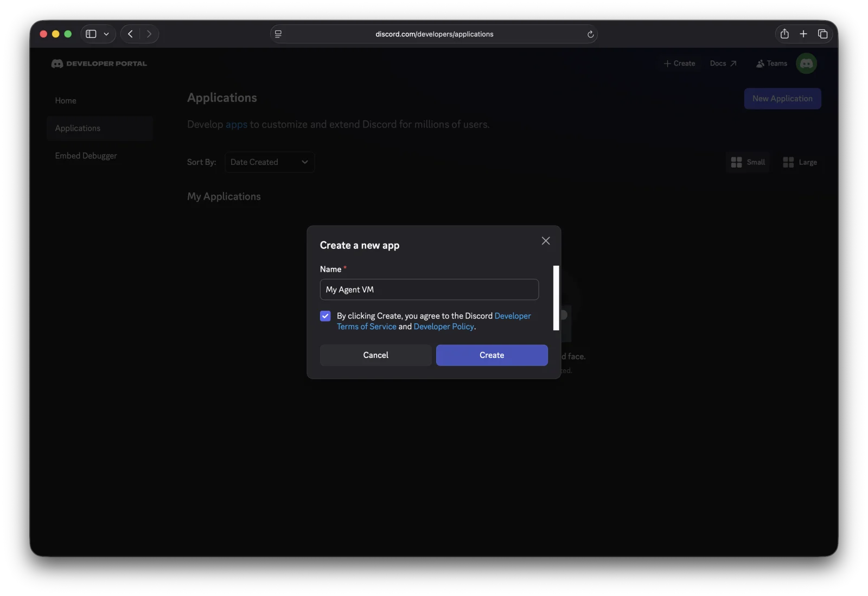The width and height of the screenshot is (868, 596).
Task: Show the tab overview
Action: (823, 34)
